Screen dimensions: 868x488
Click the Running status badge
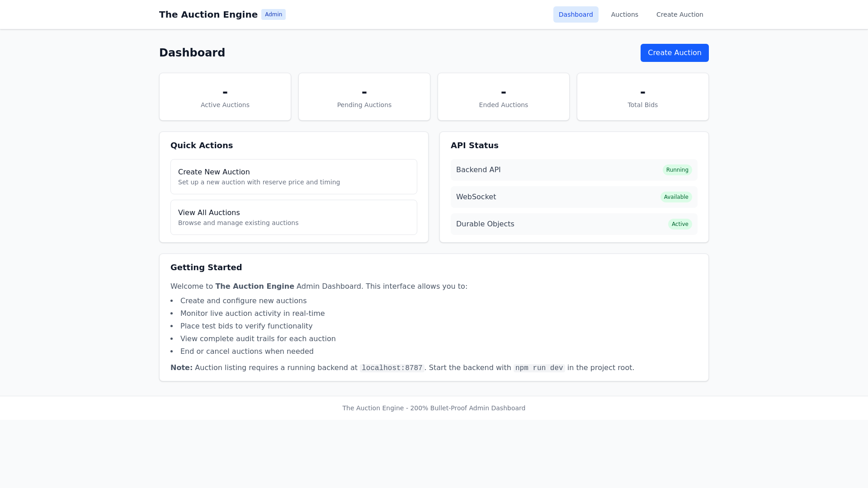[677, 170]
